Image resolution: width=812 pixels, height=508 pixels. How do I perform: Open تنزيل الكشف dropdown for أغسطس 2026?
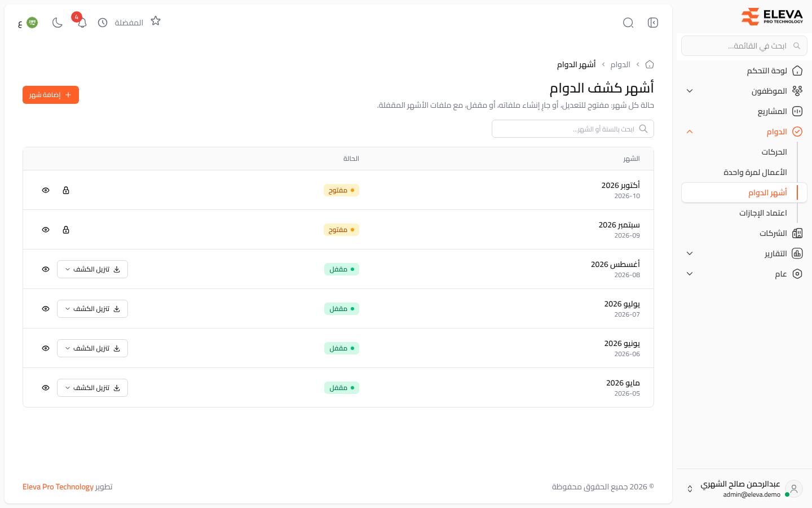[92, 269]
